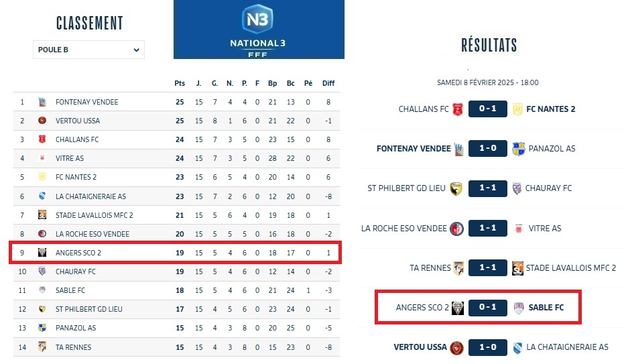Screen dimensions: 624x364
Task: Open the Angers SCO 2 standings row
Action: pos(78,253)
